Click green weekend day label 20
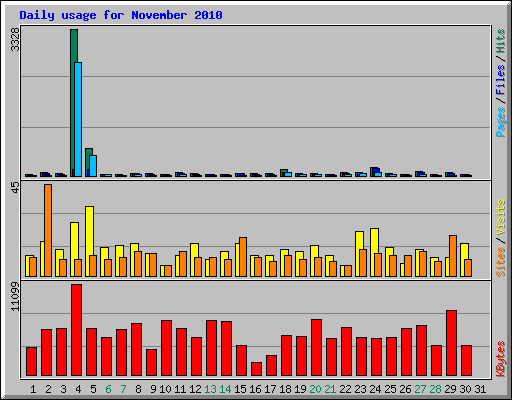512x400 pixels. click(x=315, y=389)
